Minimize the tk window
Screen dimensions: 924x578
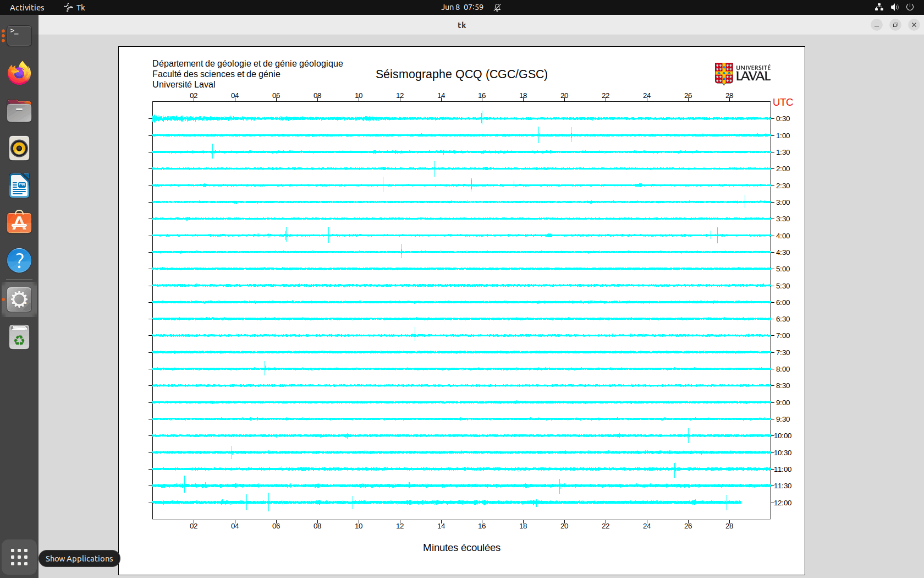pyautogui.click(x=877, y=25)
